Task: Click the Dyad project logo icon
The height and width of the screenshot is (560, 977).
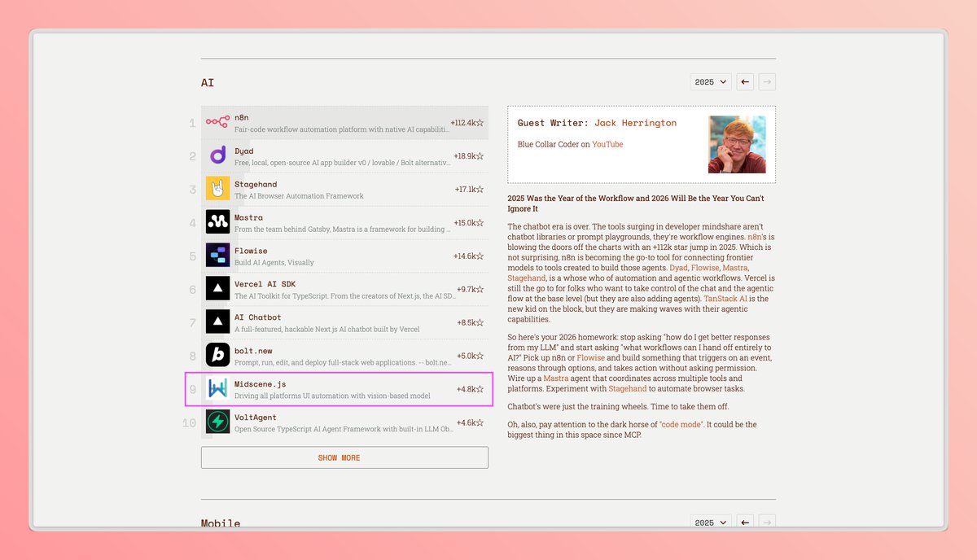Action: click(217, 155)
